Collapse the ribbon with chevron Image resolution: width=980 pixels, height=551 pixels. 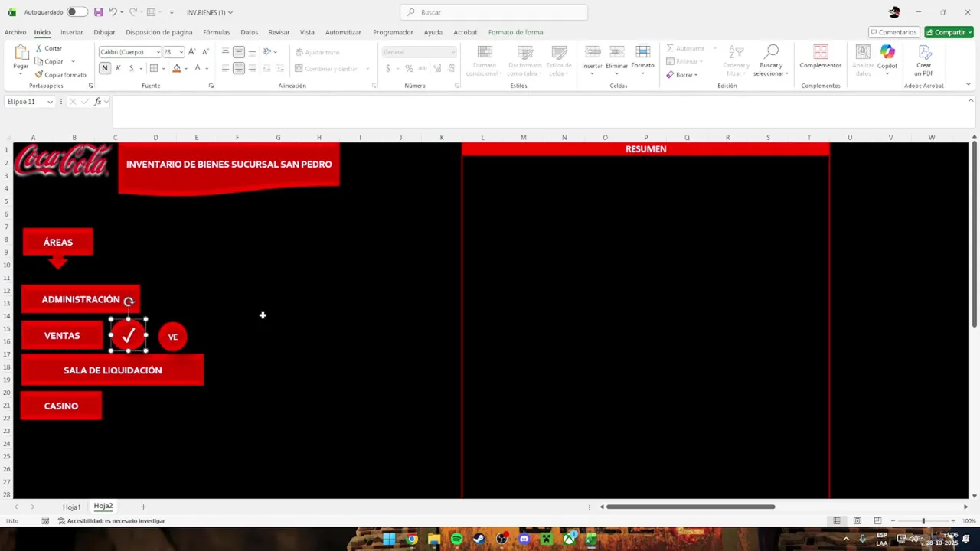point(969,84)
